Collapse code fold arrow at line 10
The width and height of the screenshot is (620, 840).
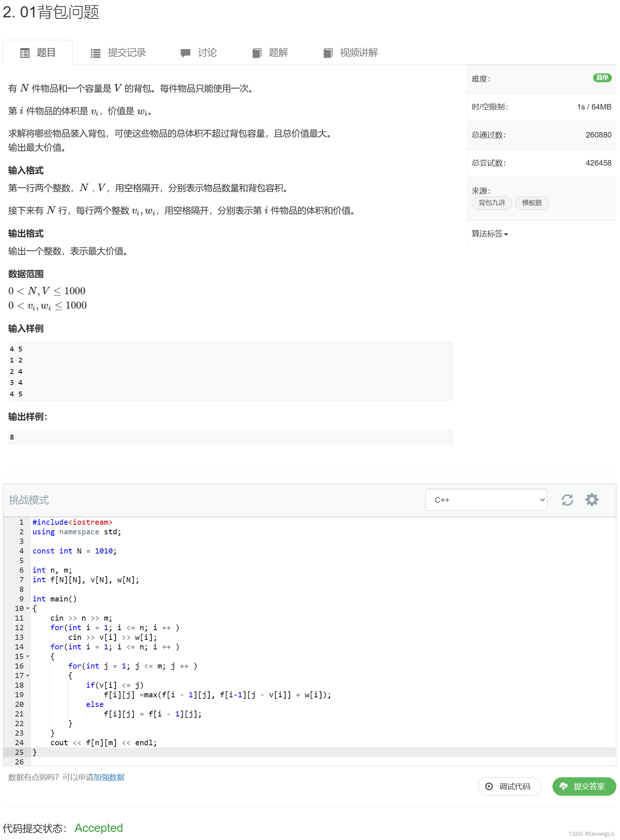tap(28, 608)
